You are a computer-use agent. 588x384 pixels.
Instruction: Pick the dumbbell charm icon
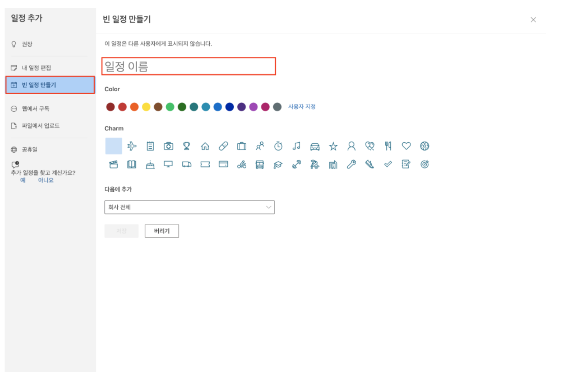coord(296,165)
